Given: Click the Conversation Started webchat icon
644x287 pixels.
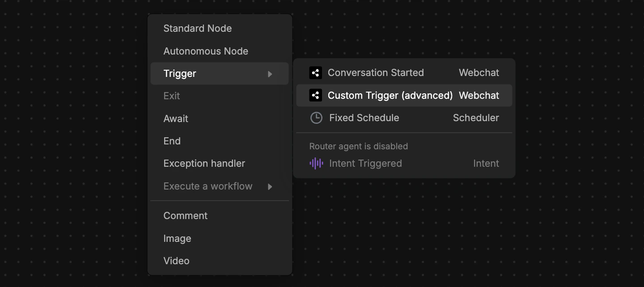Looking at the screenshot, I should click(315, 73).
